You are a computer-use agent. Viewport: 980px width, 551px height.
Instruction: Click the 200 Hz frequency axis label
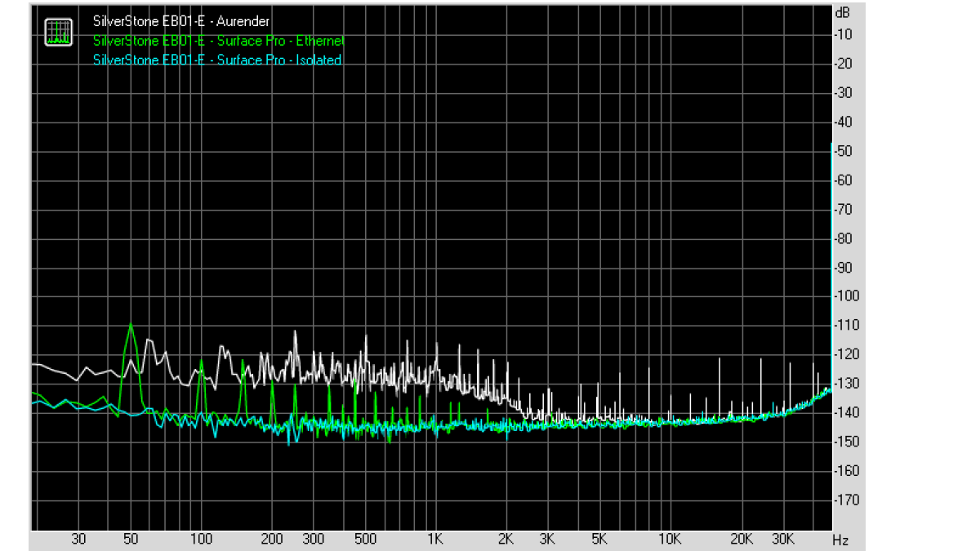272,540
